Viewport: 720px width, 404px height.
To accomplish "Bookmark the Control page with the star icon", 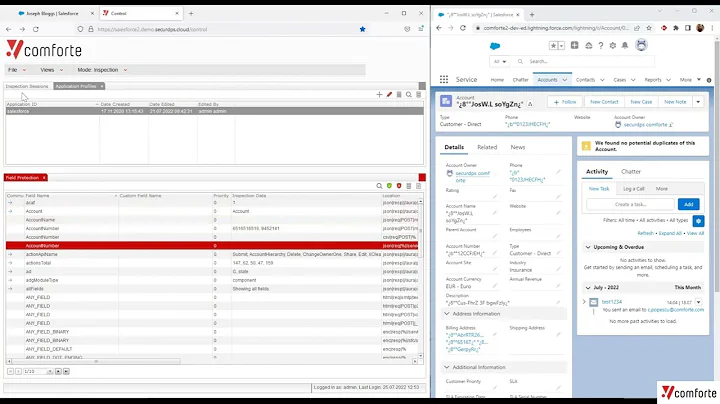I will coord(362,29).
